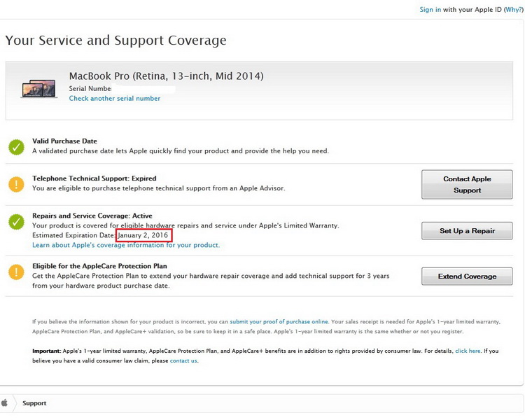Click the green check beside Repairs and Service Coverage
Image resolution: width=525 pixels, height=420 pixels.
coord(16,222)
